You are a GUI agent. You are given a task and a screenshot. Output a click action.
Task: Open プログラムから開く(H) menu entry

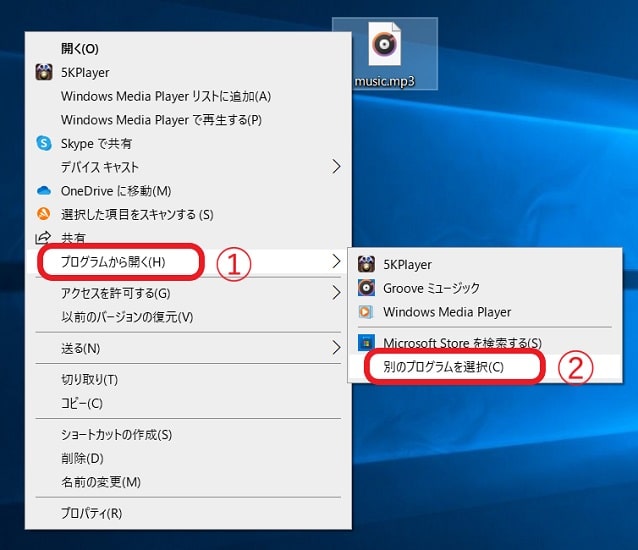[188, 262]
